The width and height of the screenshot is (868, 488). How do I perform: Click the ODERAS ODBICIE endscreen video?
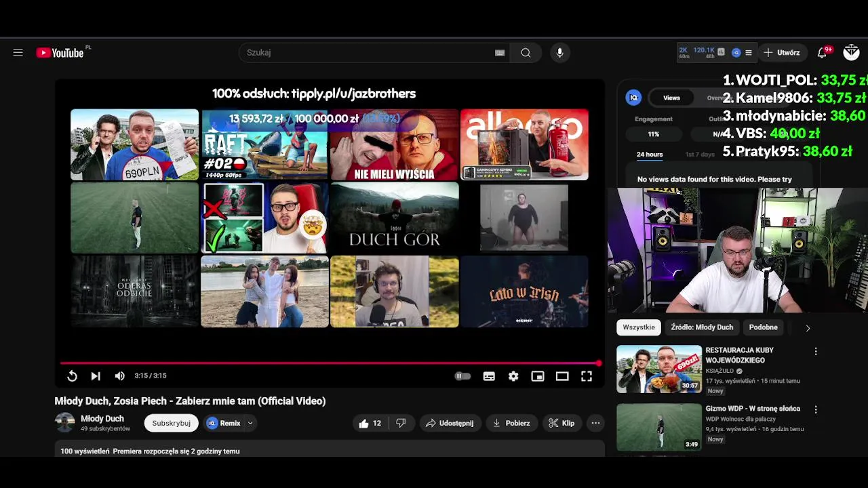point(135,291)
